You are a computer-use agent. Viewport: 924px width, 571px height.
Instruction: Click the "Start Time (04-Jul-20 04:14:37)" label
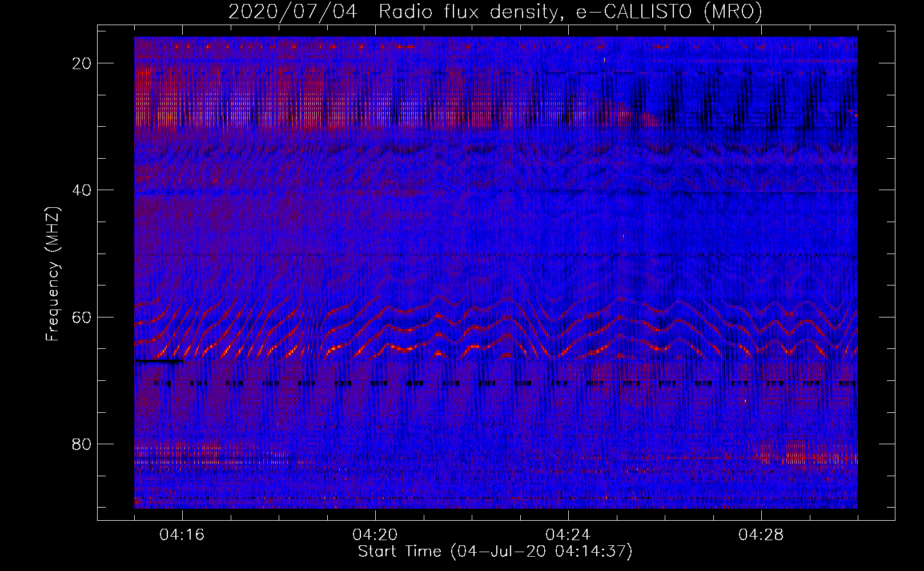coord(495,552)
